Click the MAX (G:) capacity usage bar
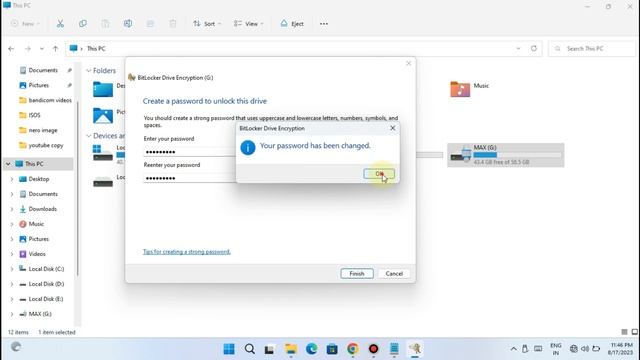640x360 pixels. click(x=517, y=155)
